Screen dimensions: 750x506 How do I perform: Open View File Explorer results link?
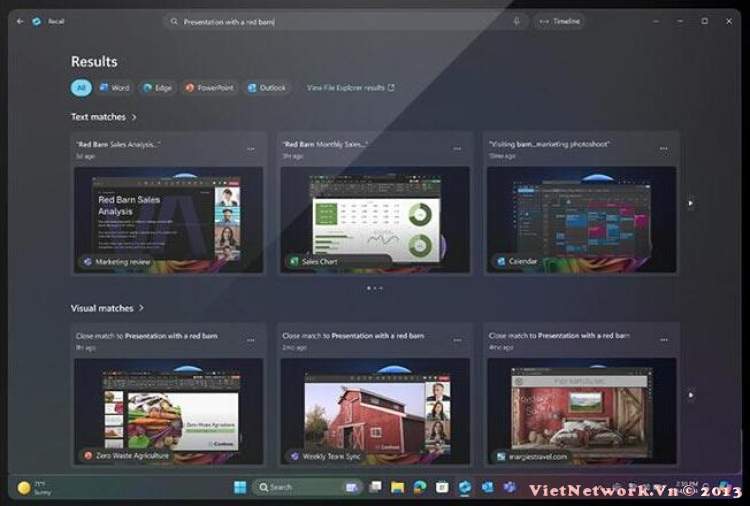pyautogui.click(x=350, y=88)
